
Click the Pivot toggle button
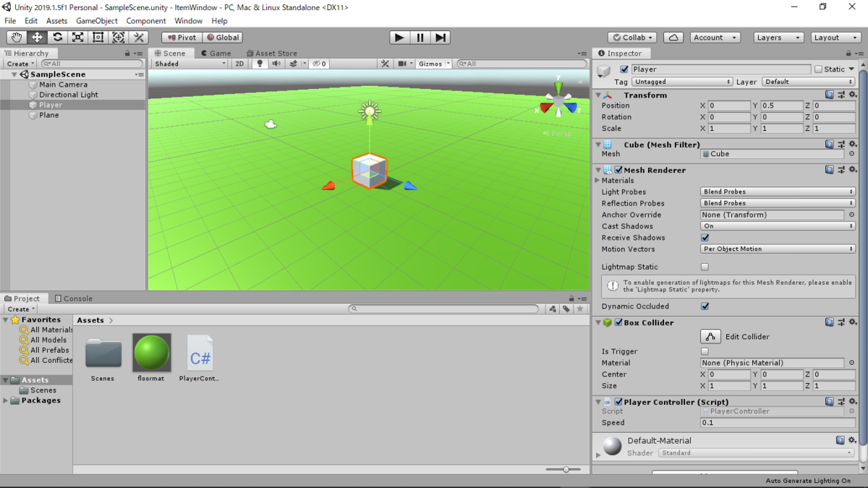(x=182, y=38)
